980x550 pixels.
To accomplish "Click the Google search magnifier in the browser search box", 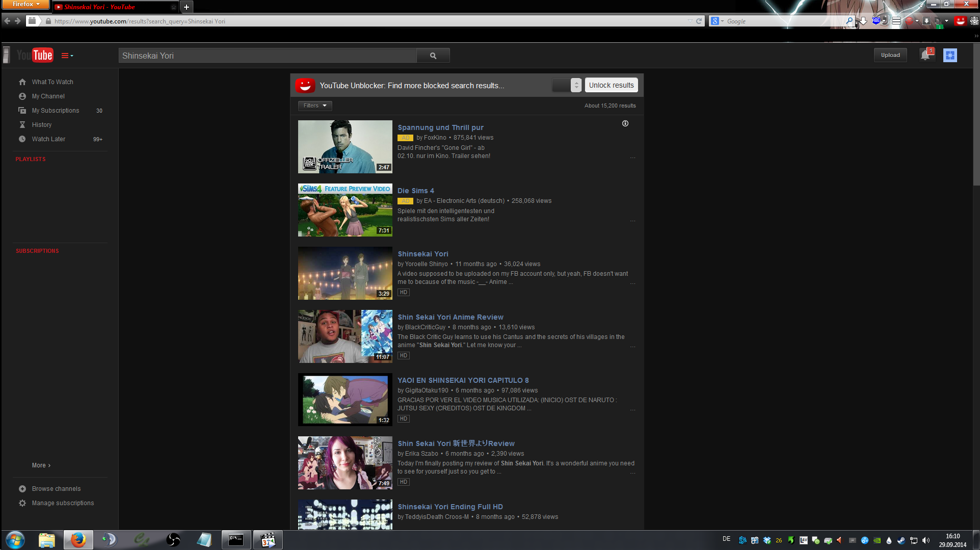I will tap(849, 21).
